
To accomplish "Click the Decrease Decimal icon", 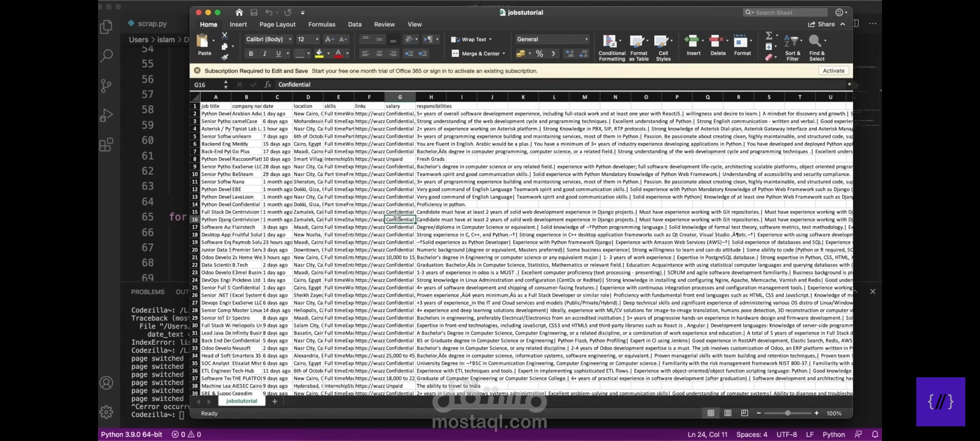I will click(584, 53).
